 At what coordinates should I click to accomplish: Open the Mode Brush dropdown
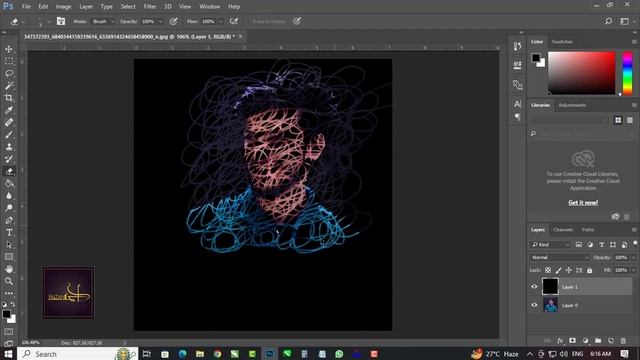[x=102, y=21]
